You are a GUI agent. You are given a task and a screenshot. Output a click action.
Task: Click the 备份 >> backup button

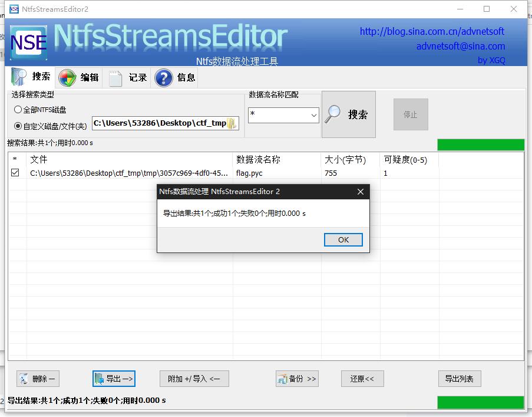point(297,379)
